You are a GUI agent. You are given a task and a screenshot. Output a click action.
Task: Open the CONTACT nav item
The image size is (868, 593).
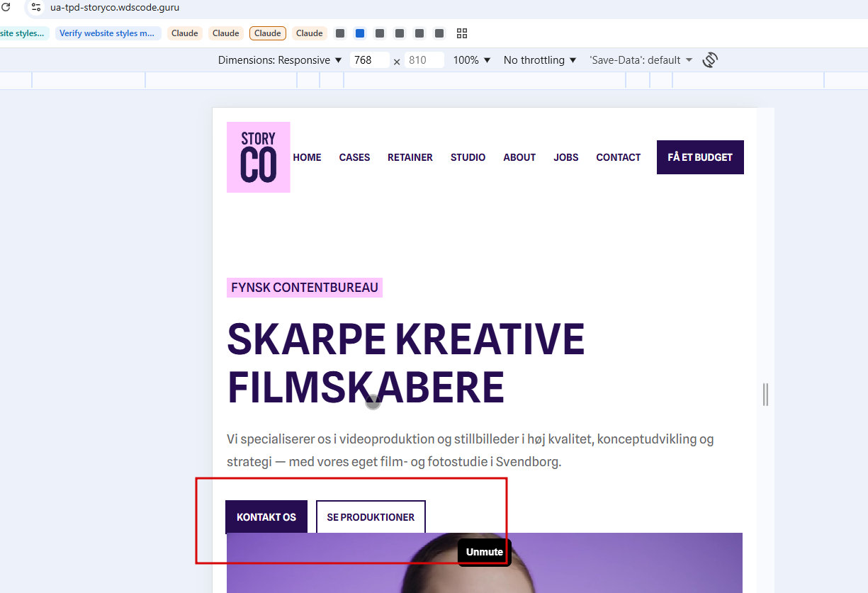619,157
